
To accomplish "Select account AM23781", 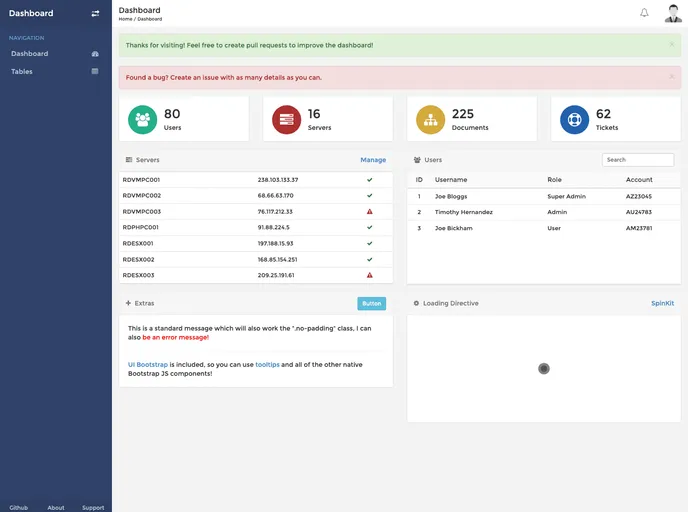I will [x=639, y=228].
